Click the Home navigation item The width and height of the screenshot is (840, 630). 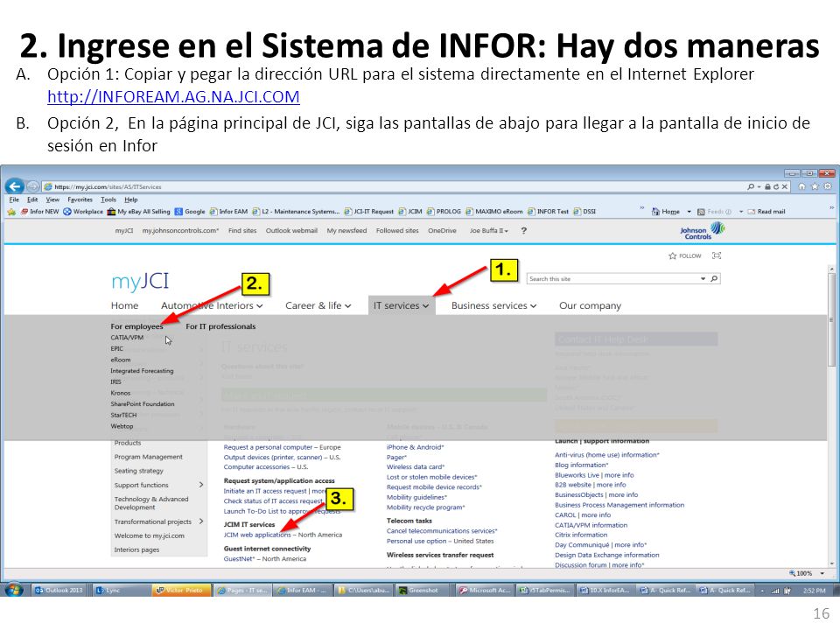[125, 305]
